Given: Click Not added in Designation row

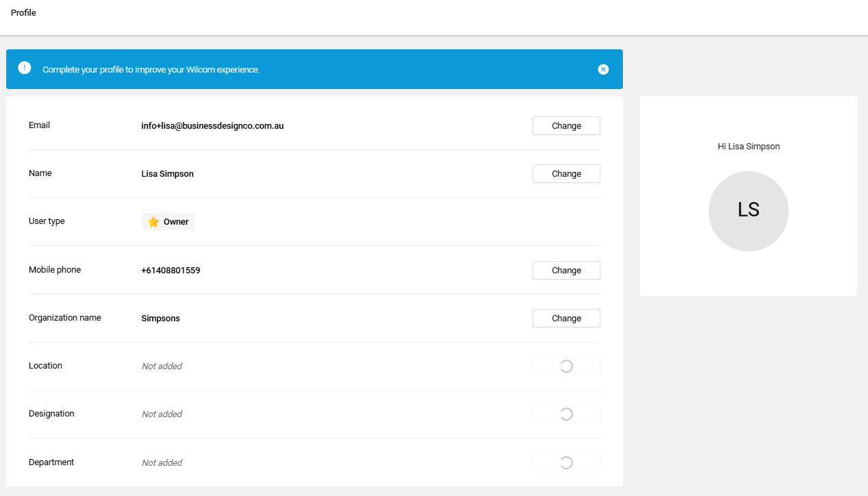Looking at the screenshot, I should click(x=162, y=414).
